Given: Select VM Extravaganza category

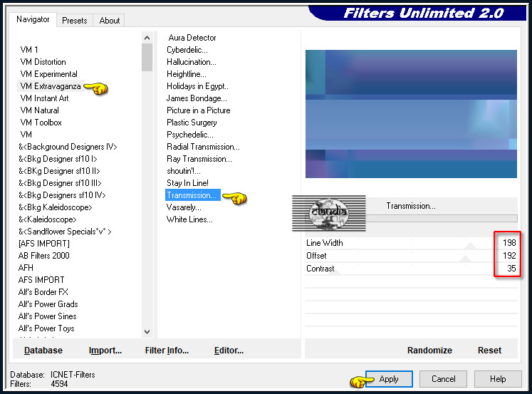Looking at the screenshot, I should [51, 86].
